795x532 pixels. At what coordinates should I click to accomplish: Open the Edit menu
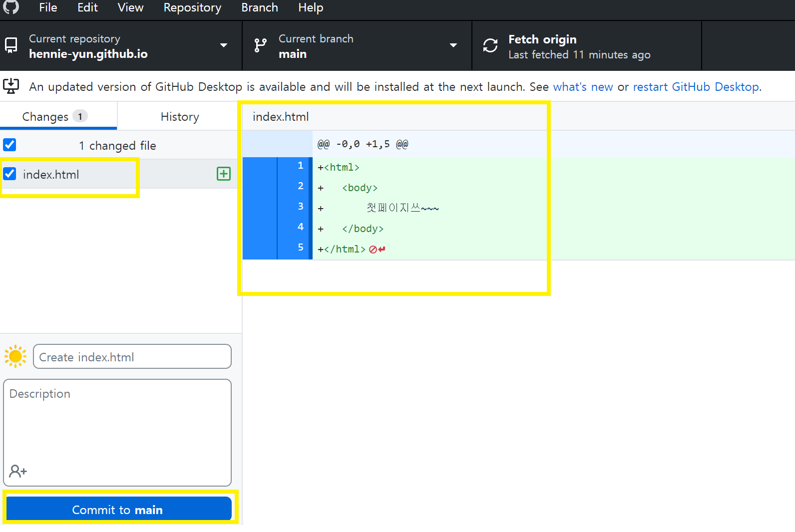coord(87,7)
